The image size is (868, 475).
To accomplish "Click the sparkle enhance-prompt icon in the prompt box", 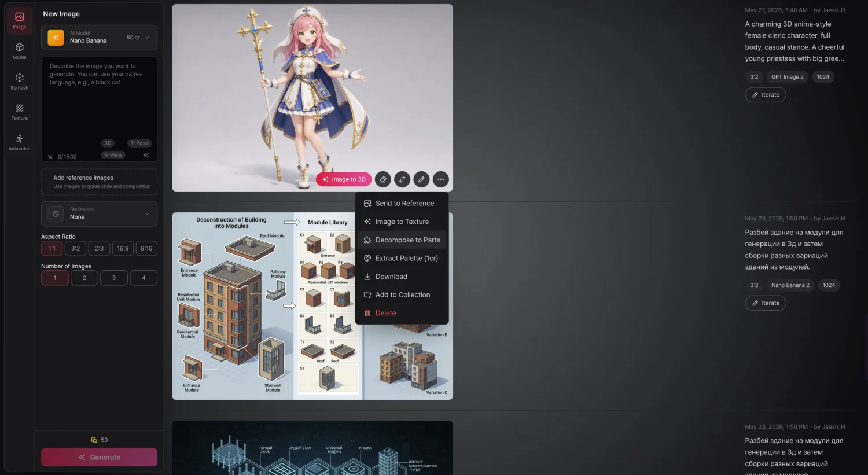I will [x=146, y=155].
